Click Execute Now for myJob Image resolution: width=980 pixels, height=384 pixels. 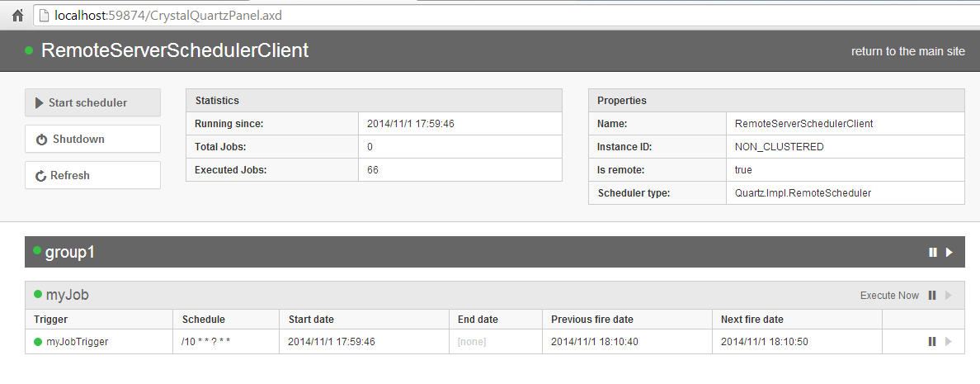click(x=889, y=296)
